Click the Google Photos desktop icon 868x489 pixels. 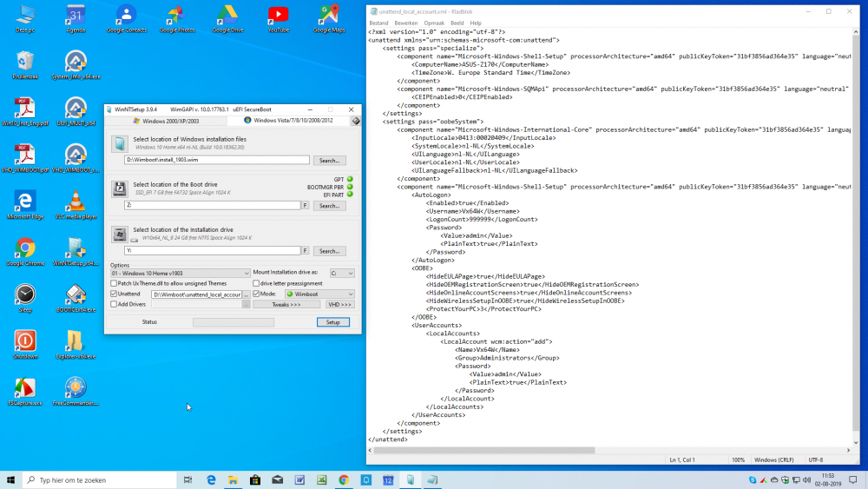tap(176, 17)
